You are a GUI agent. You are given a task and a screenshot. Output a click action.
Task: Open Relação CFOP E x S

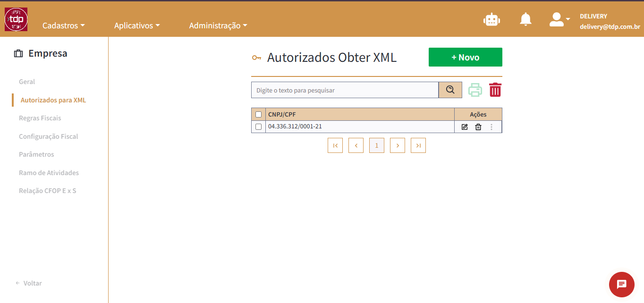48,191
